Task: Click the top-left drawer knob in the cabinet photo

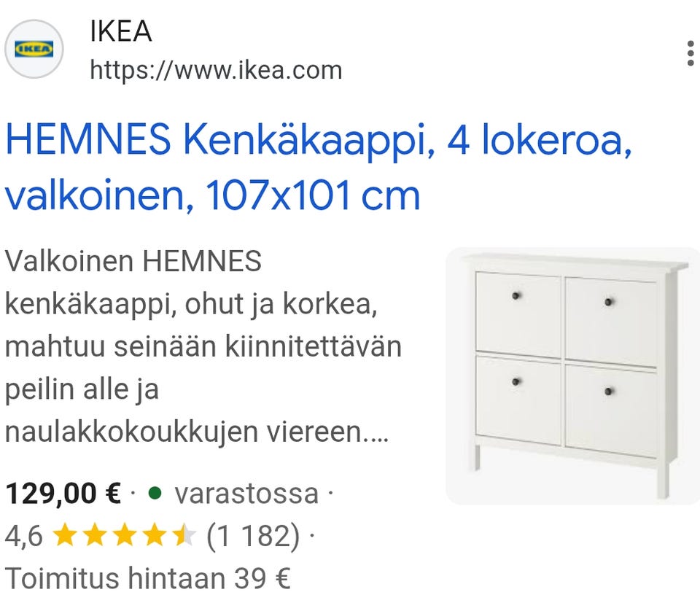Action: click(x=516, y=296)
